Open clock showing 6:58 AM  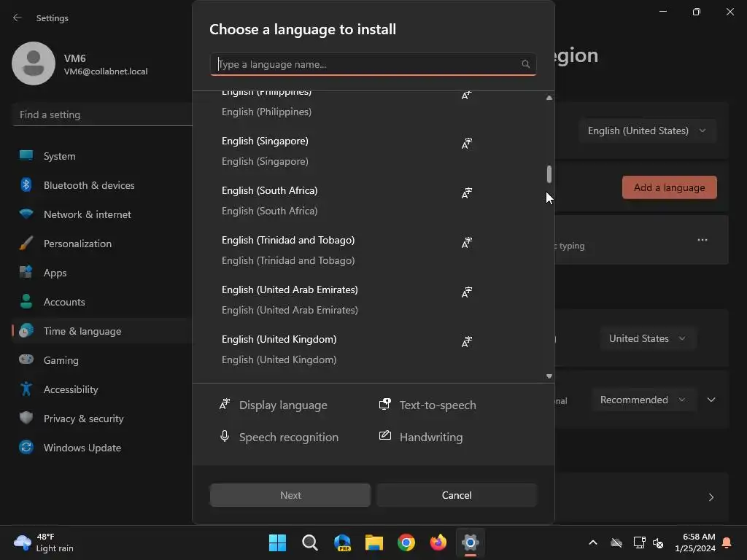[695, 542]
